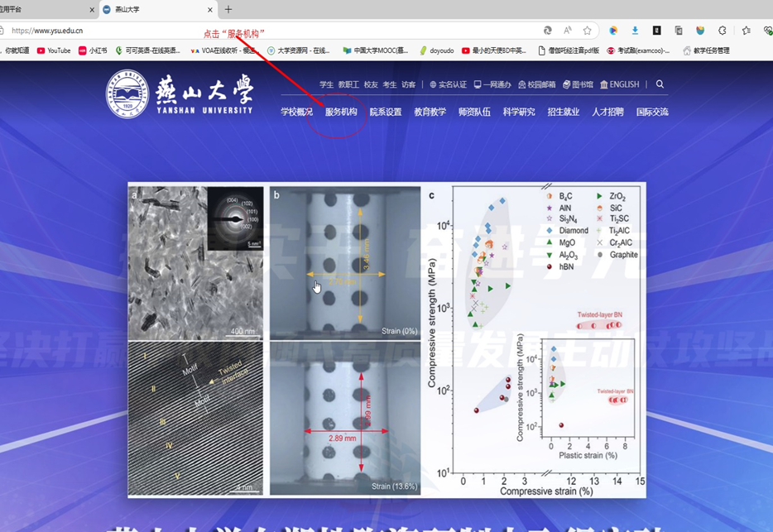
Task: Open a new browser tab
Action: click(x=228, y=9)
